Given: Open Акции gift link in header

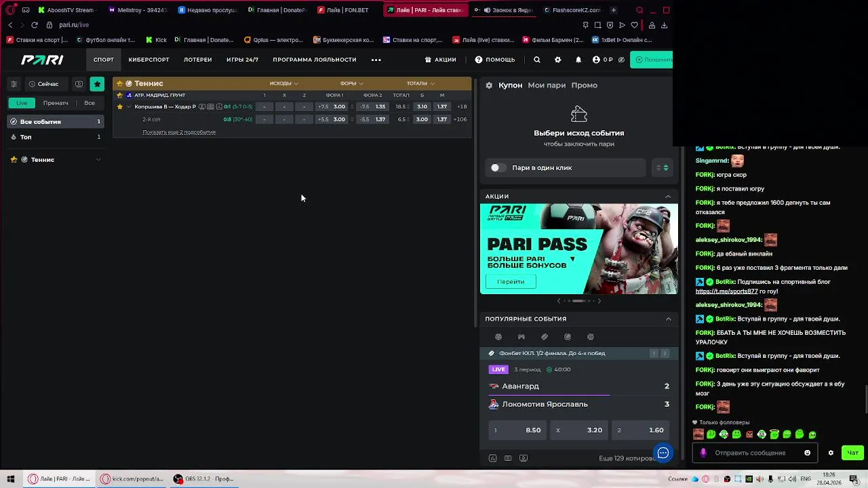Looking at the screenshot, I should pos(440,60).
